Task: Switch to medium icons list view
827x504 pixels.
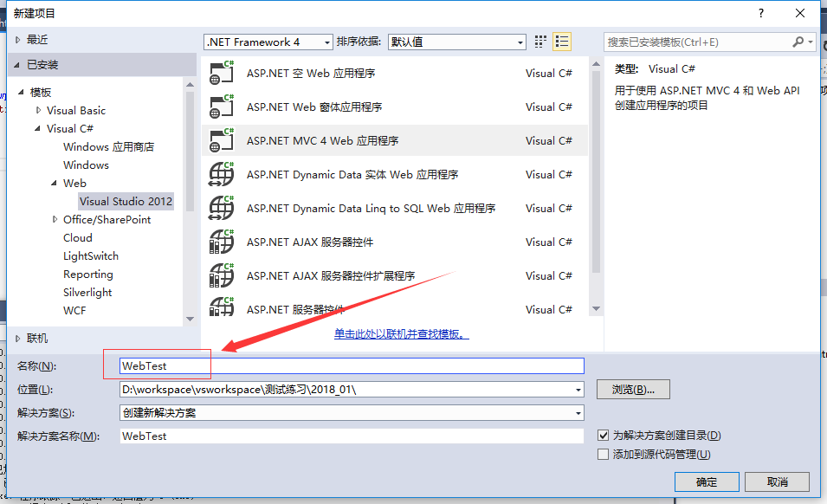Action: (x=562, y=42)
